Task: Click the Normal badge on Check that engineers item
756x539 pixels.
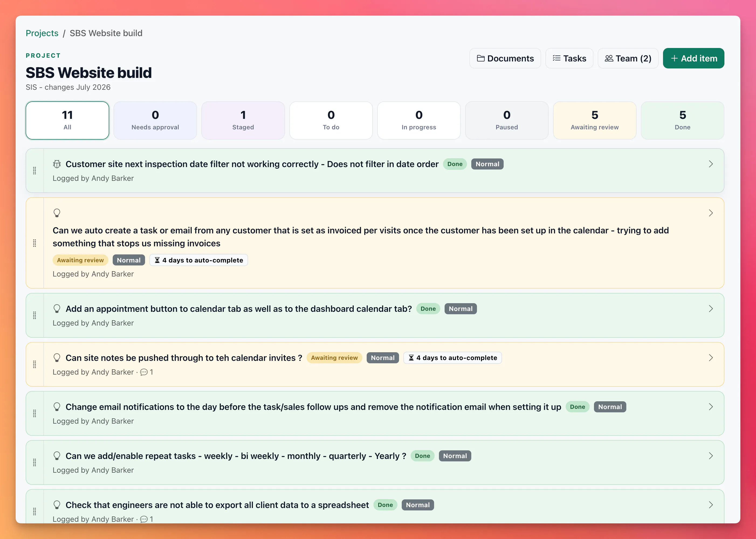Action: click(418, 505)
